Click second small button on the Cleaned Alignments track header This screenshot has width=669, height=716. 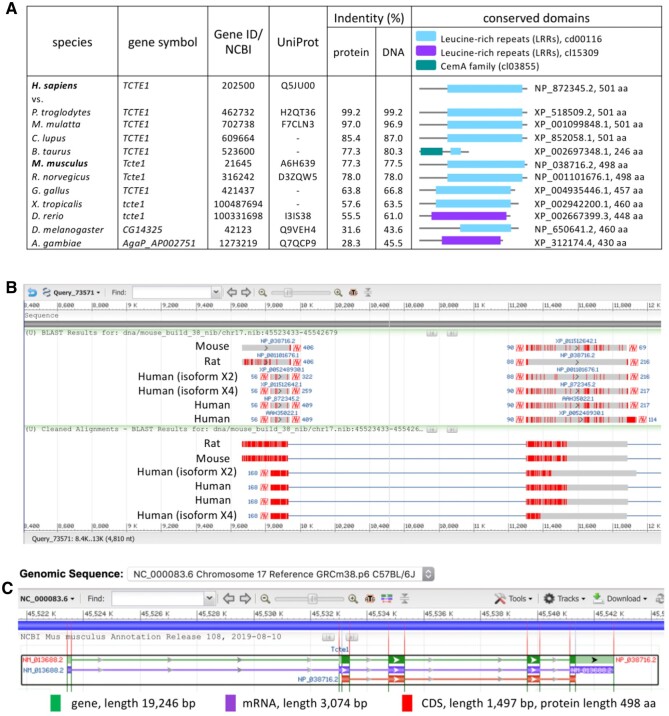point(452,429)
